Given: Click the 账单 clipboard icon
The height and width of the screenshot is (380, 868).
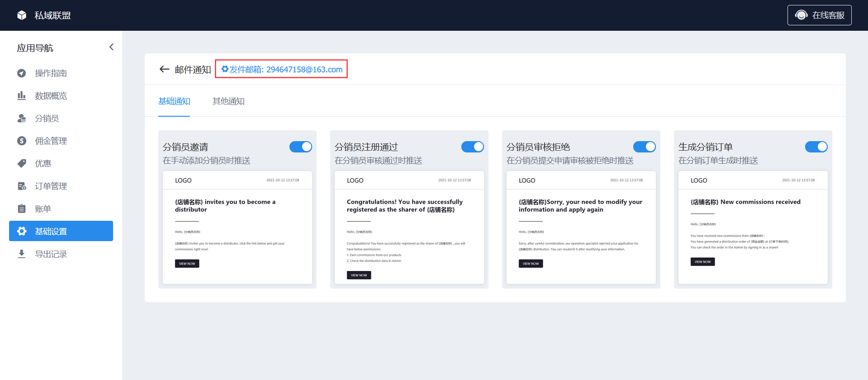Looking at the screenshot, I should point(22,209).
